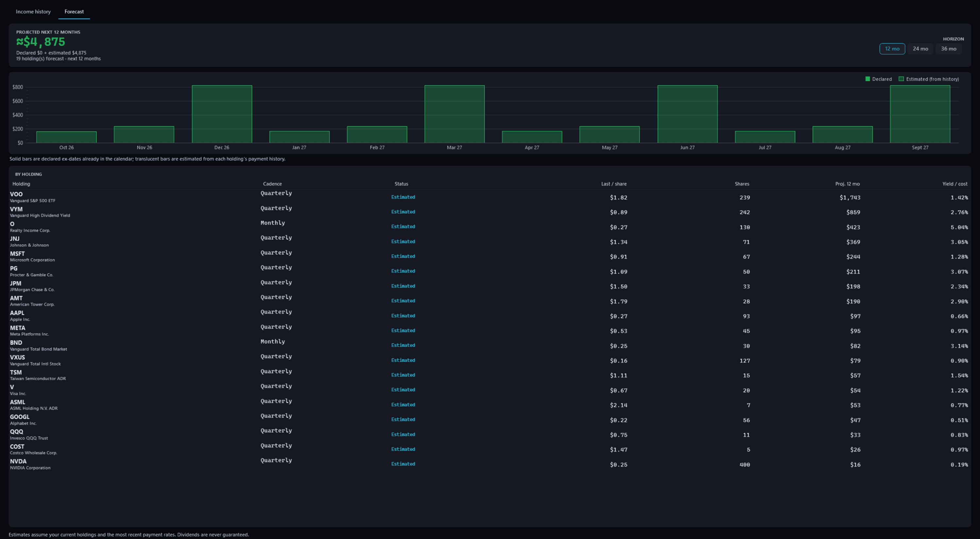Screen dimensions: 980x539
Task: Click the QQQ holding ticker
Action: tap(17, 432)
